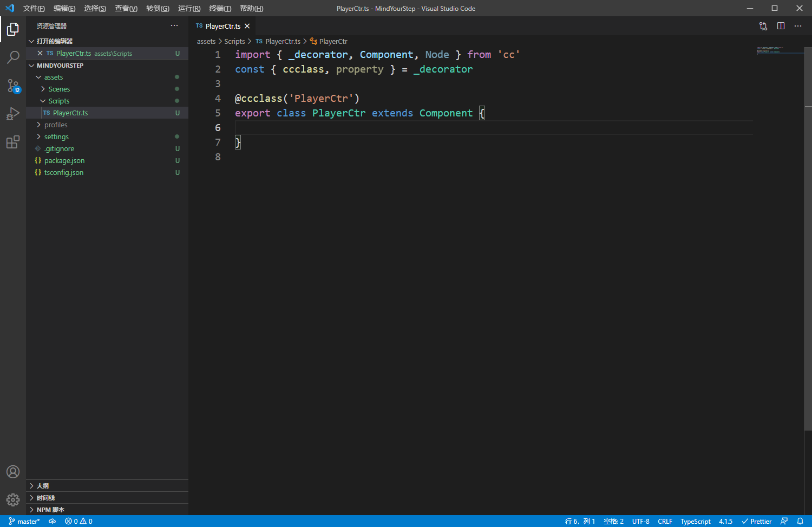Screen dimensions: 812x527
Task: Change language mode TypeScript
Action: [696, 521]
